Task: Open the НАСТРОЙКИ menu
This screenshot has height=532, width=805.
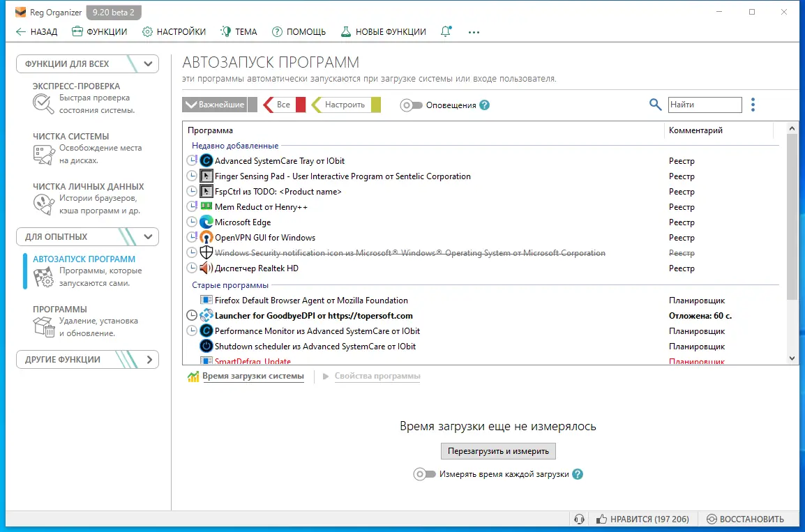Action: click(x=174, y=32)
